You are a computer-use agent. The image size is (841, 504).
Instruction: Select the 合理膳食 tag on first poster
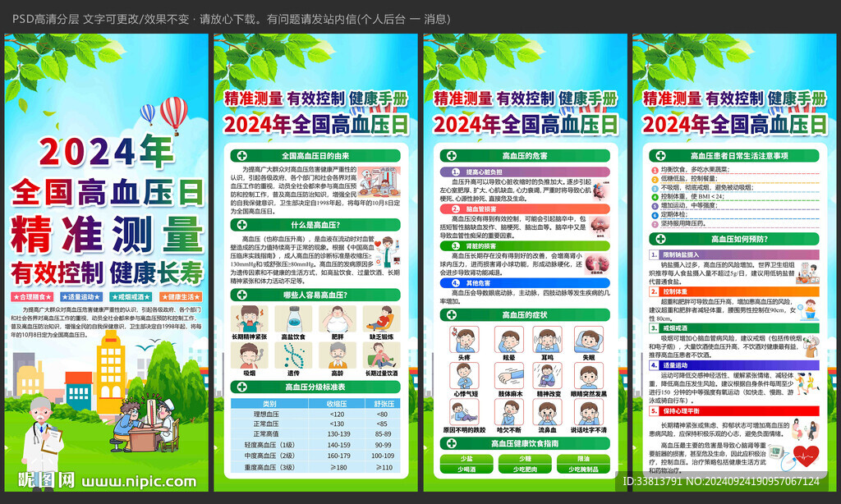(x=32, y=296)
